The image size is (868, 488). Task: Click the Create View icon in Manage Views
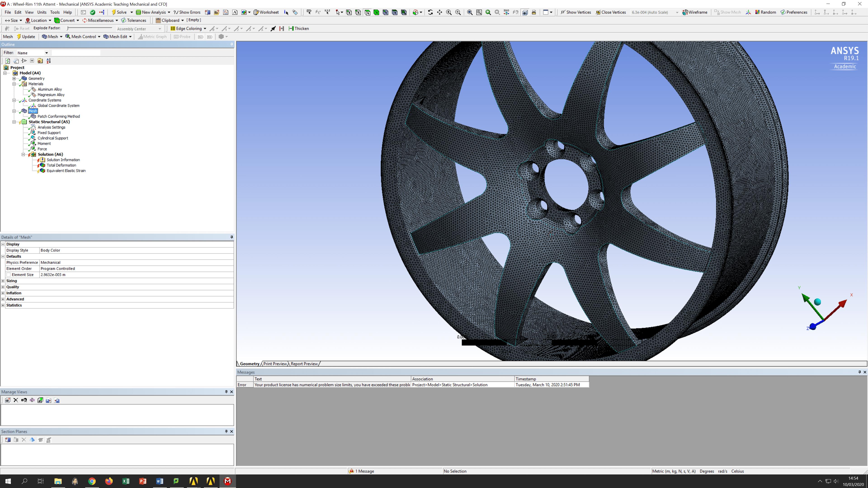pos(7,400)
